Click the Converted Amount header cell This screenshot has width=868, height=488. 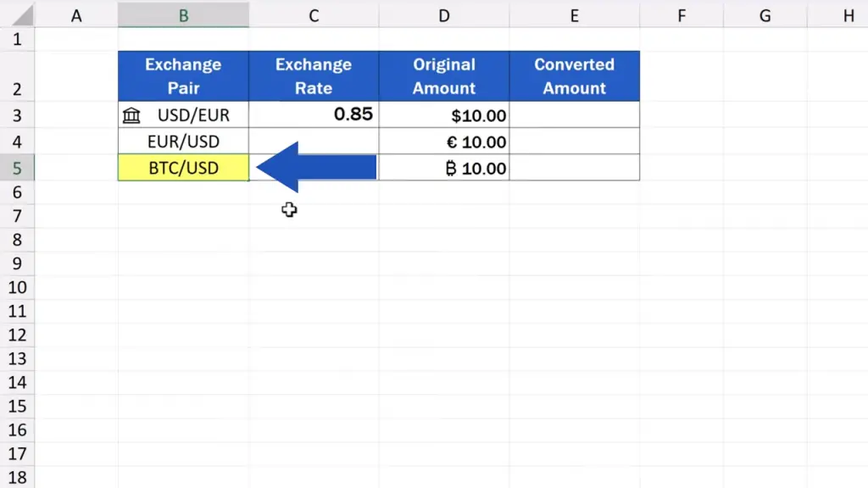[574, 76]
